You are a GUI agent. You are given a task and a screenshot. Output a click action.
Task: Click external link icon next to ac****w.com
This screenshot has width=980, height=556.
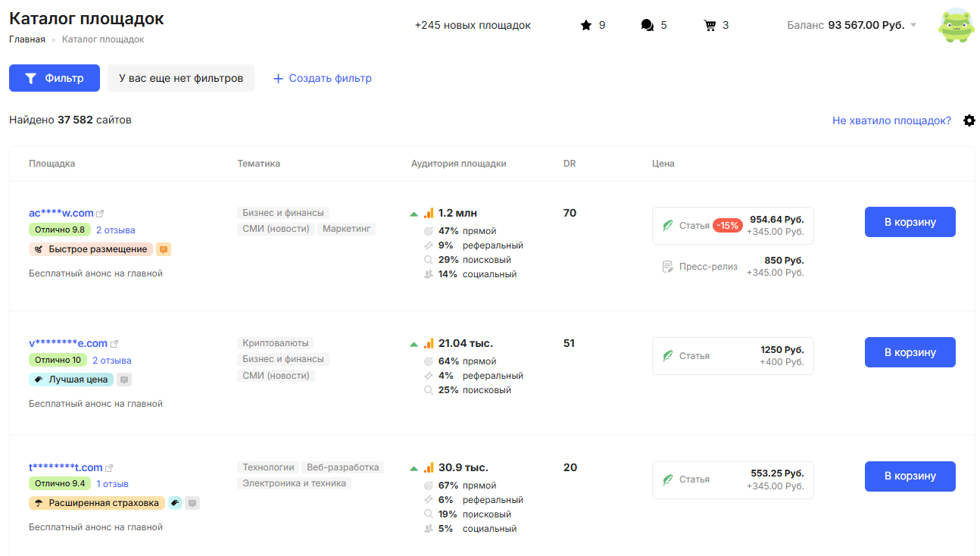point(100,214)
